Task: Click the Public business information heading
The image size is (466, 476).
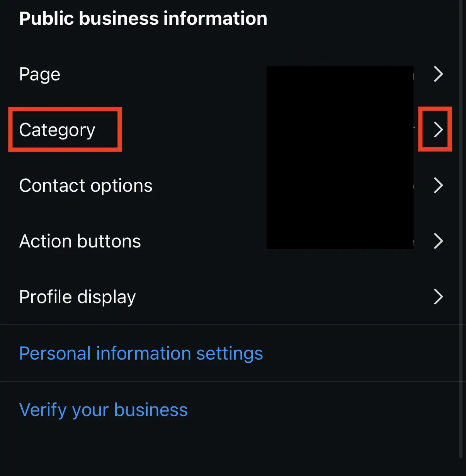Action: click(143, 19)
